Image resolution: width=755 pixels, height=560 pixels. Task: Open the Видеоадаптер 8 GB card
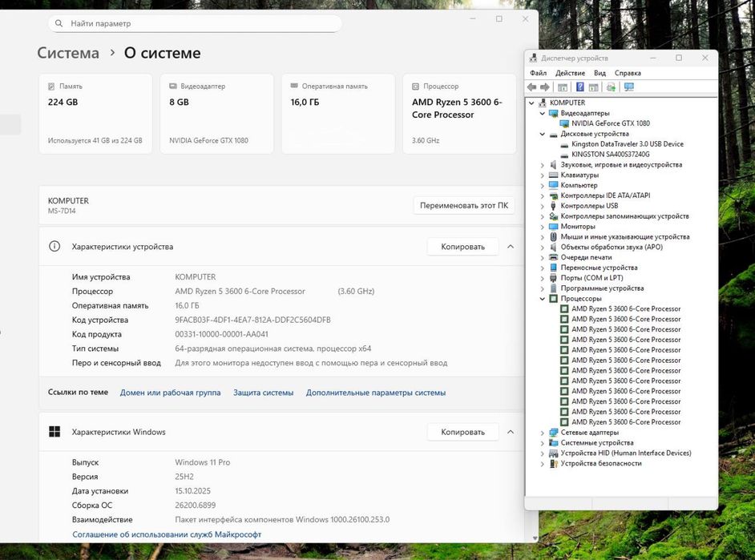pos(216,114)
